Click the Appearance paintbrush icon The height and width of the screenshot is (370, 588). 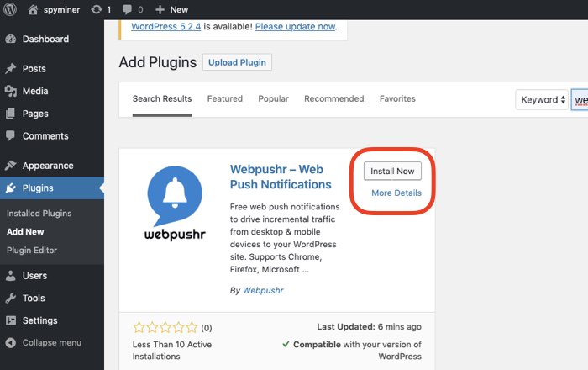coord(11,166)
